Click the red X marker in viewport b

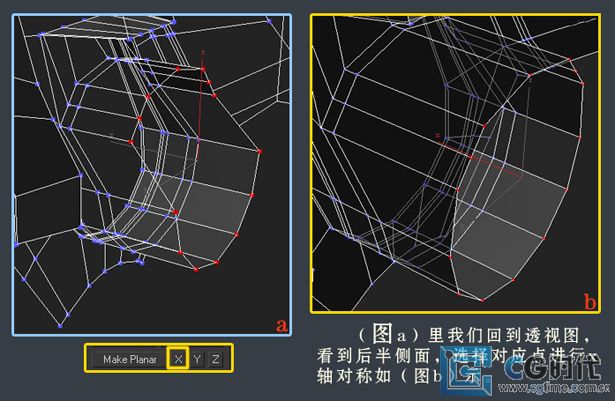click(x=438, y=135)
